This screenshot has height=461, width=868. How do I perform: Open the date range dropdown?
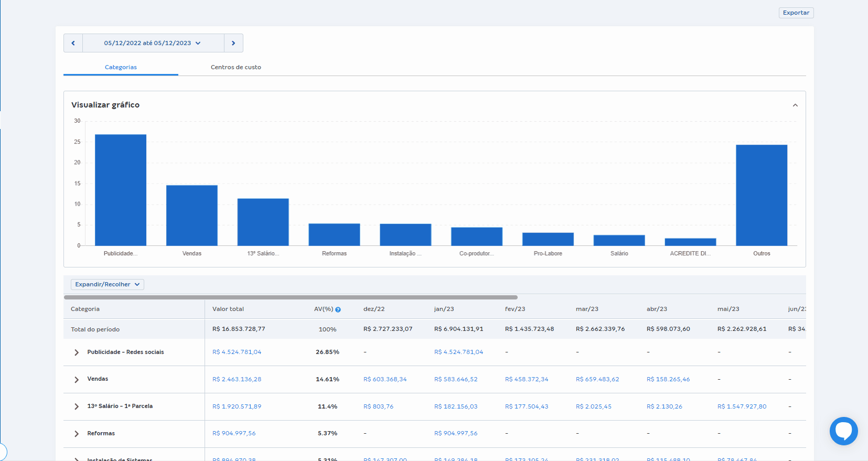[153, 43]
